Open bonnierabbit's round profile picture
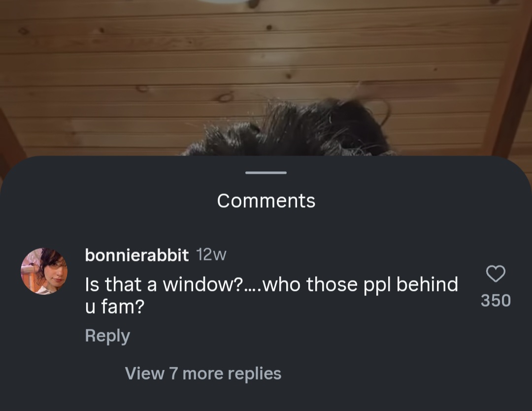532x411 pixels. pyautogui.click(x=44, y=271)
